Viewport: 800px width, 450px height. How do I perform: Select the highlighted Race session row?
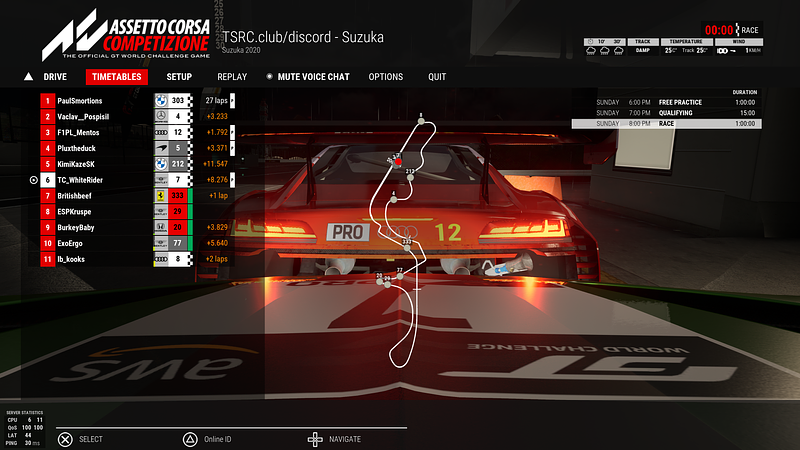click(666, 123)
